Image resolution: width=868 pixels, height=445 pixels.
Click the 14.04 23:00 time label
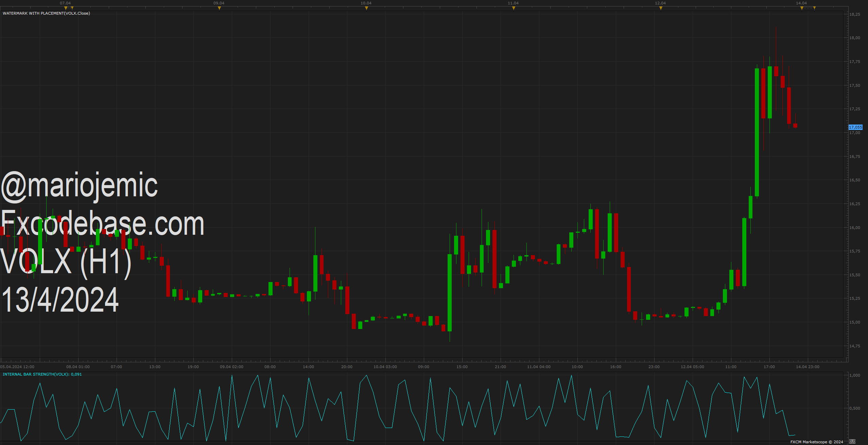pos(808,367)
